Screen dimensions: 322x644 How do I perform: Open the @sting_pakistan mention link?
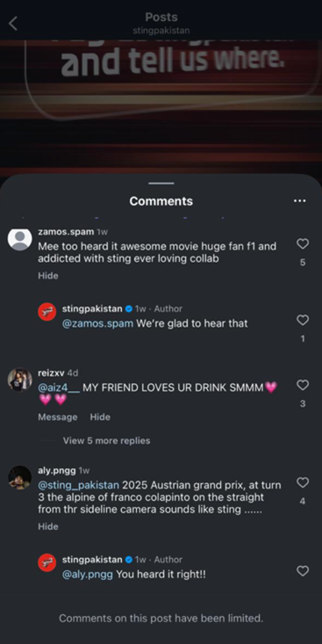[78, 485]
